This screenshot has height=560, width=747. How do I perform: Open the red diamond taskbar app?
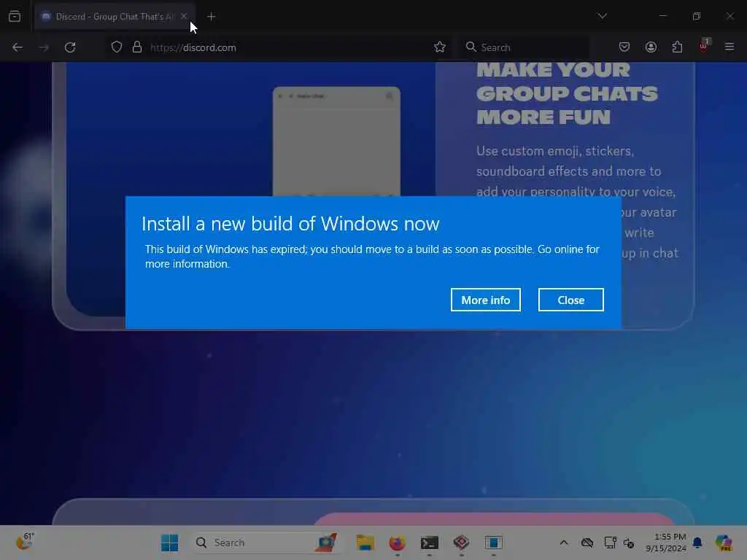click(x=461, y=542)
